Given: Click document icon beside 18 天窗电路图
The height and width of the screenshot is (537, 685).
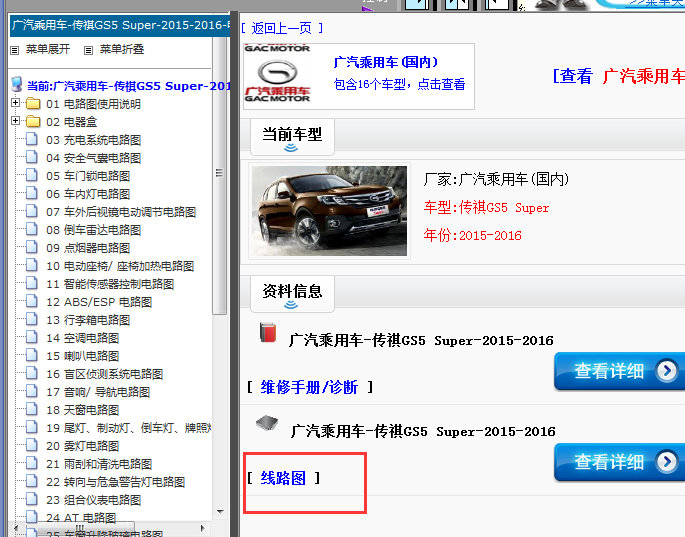Looking at the screenshot, I should (31, 409).
